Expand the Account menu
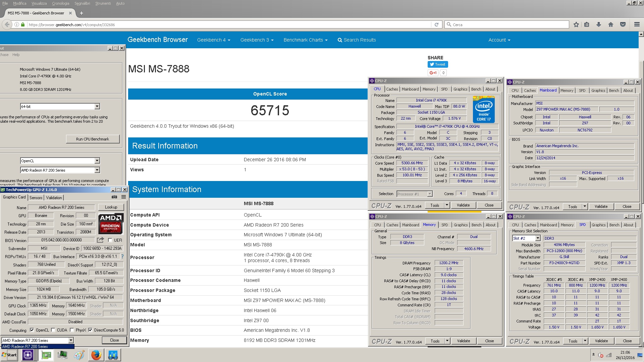644x362 pixels. click(499, 40)
